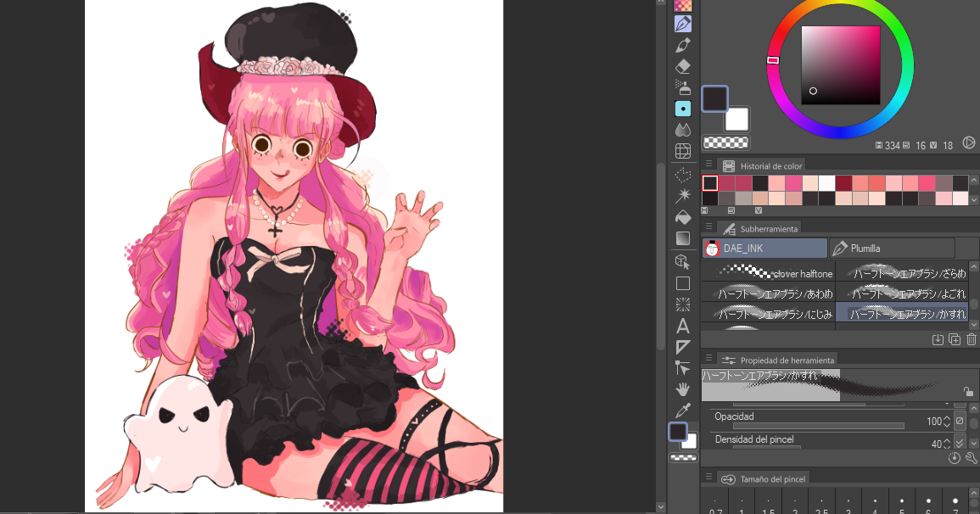Viewport: 980px width, 514px height.
Task: Delete sub tool with trash icon
Action: (972, 339)
